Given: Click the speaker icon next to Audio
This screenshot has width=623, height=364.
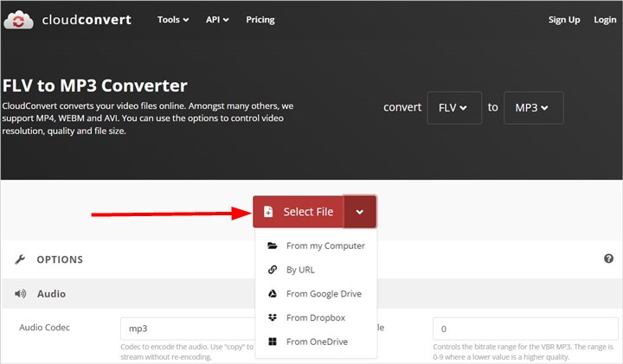Looking at the screenshot, I should (x=21, y=294).
